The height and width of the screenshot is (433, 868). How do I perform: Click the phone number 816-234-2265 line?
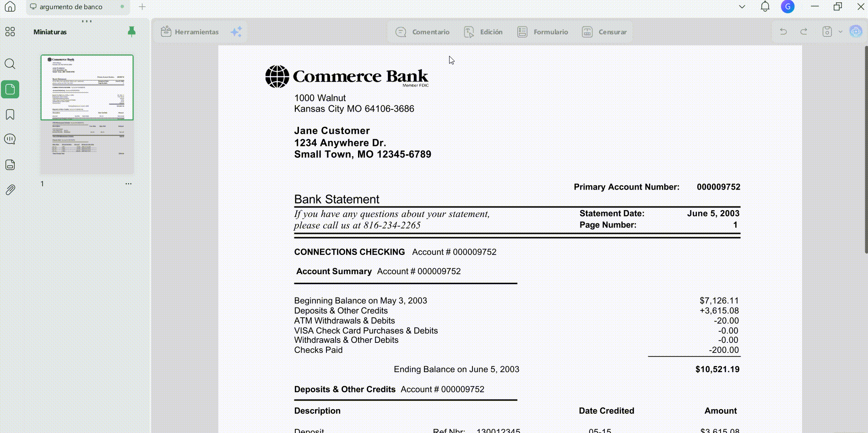357,225
